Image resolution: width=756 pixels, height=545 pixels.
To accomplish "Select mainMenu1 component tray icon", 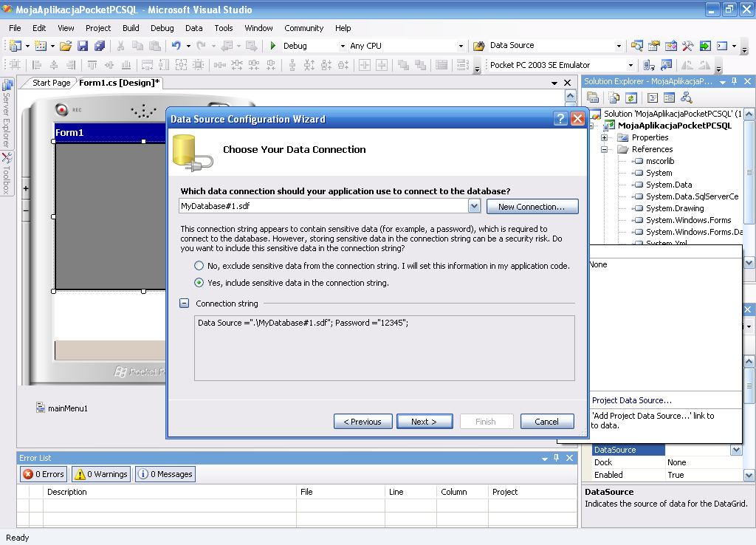I will 41,408.
